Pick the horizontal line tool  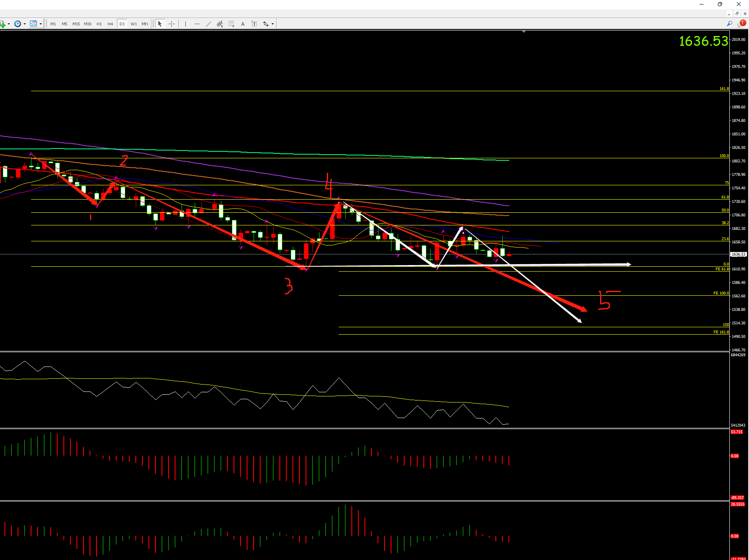[197, 24]
